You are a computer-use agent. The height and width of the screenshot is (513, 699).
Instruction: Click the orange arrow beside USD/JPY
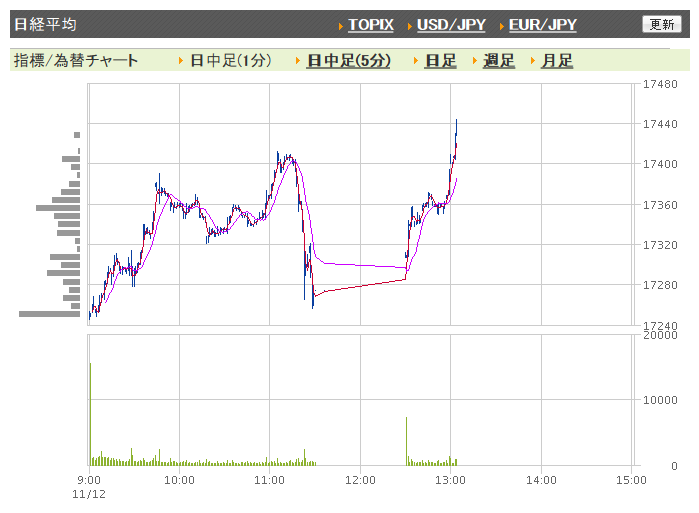(x=410, y=26)
